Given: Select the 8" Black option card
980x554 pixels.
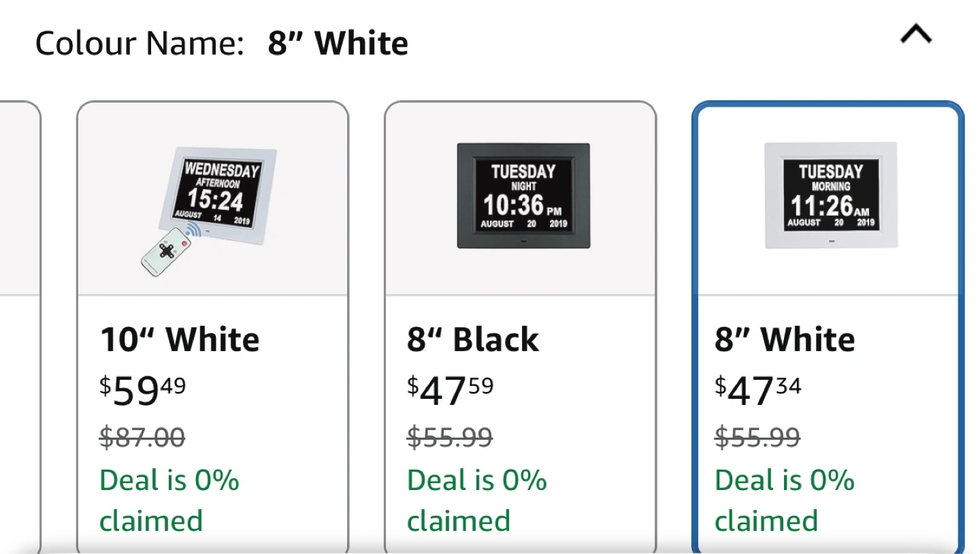Looking at the screenshot, I should [x=521, y=327].
